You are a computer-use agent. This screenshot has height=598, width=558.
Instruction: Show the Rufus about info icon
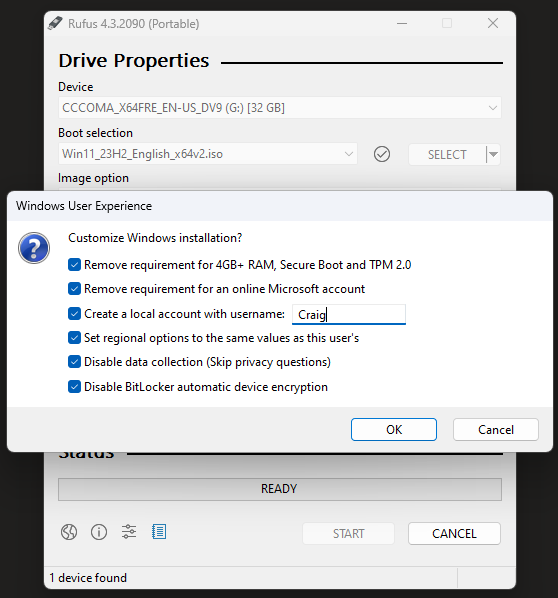(x=99, y=532)
